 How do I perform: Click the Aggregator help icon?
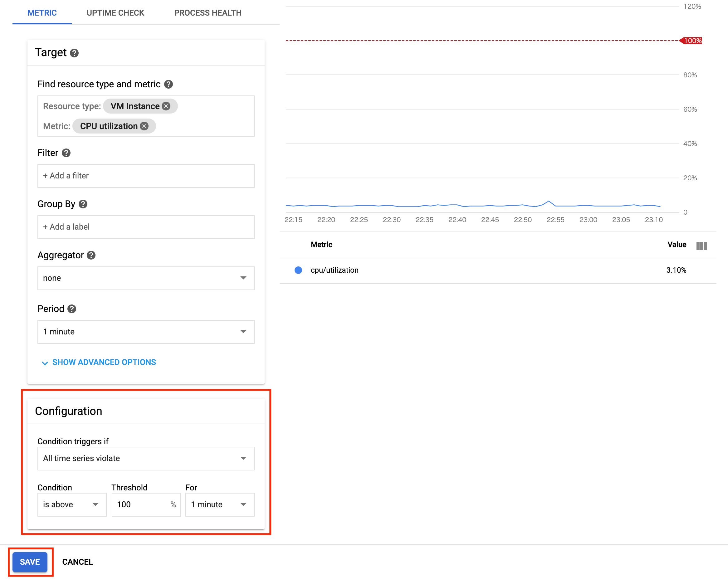click(x=91, y=255)
